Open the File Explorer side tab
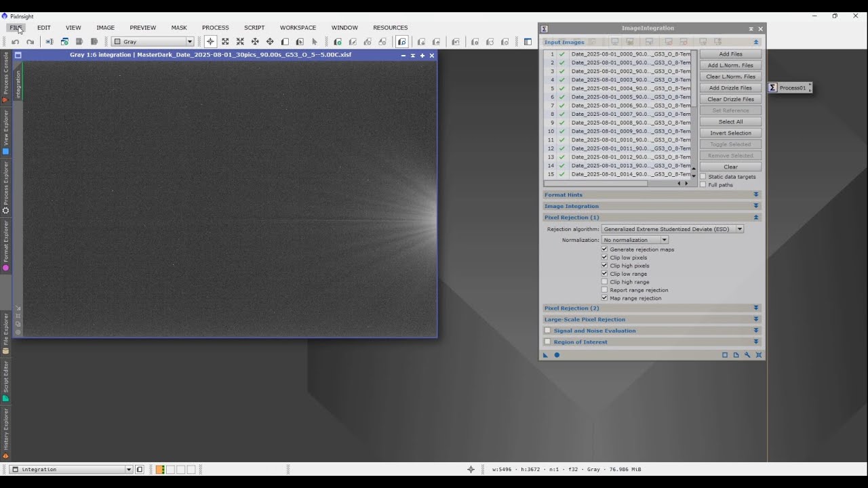 click(5, 333)
